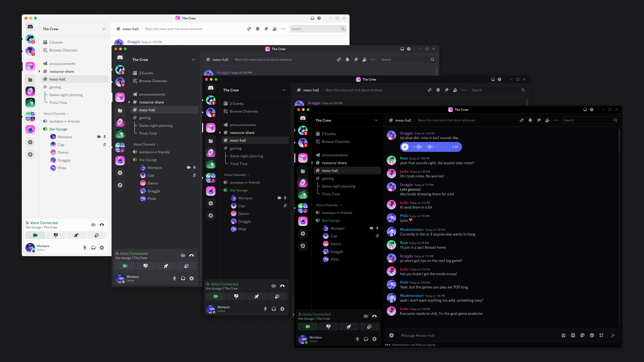
Task: Expand The Crew server dropdown in light-theme window
Action: tap(103, 29)
